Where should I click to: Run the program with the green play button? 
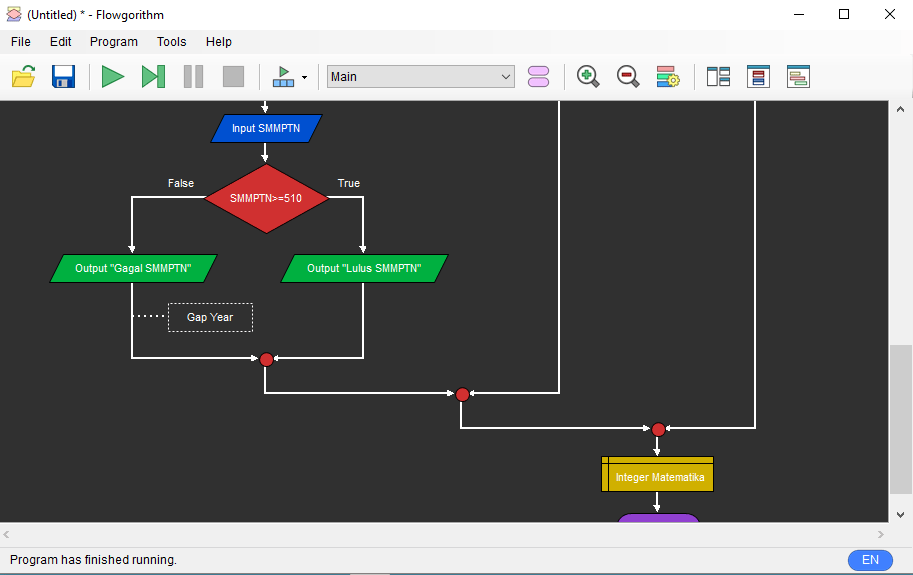[x=113, y=77]
